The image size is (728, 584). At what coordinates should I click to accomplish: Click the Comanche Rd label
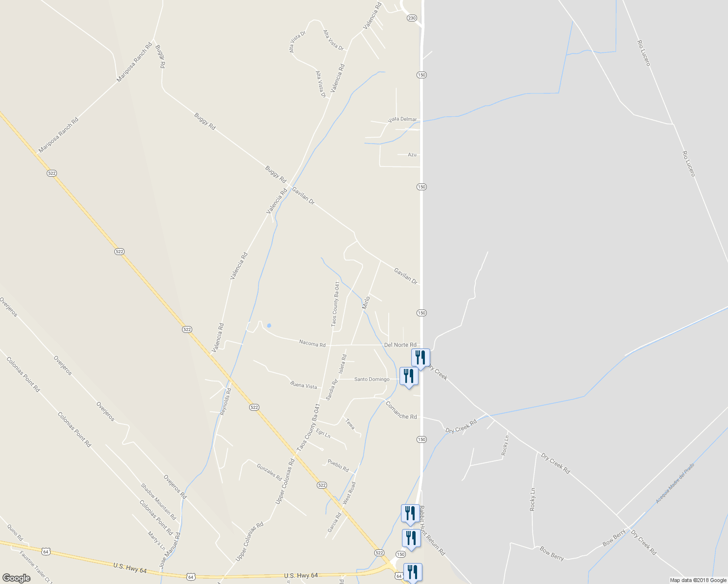coord(401,410)
